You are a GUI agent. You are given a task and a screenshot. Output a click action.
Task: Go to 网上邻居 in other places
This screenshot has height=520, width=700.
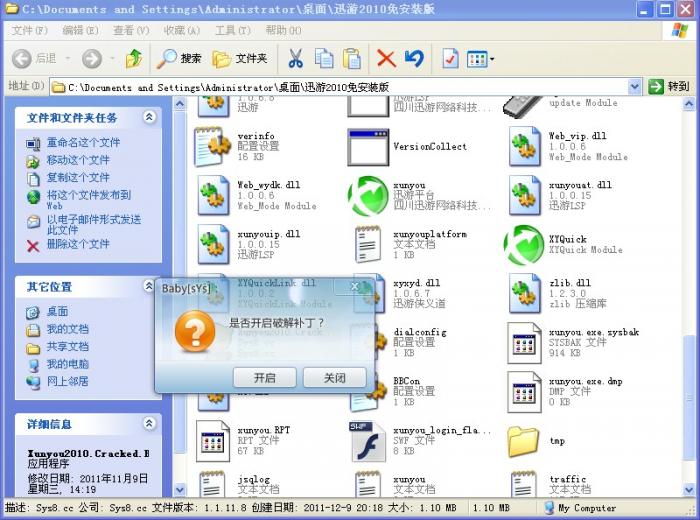click(x=68, y=381)
